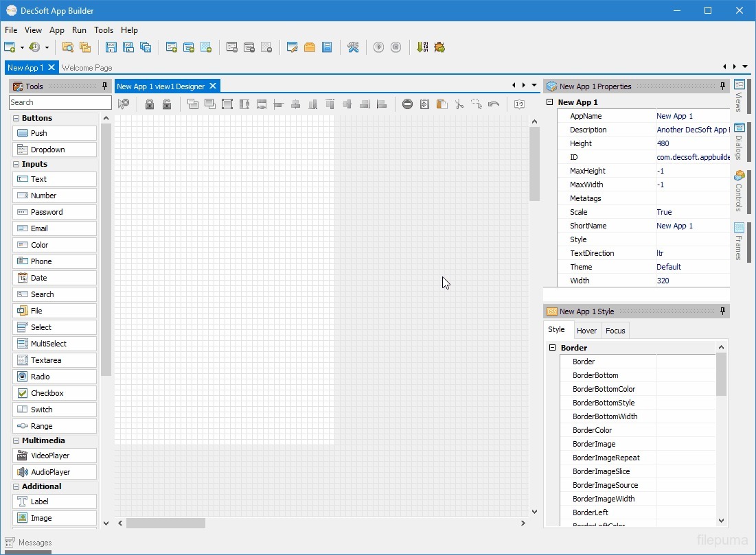Click the Tools search input field

point(60,102)
